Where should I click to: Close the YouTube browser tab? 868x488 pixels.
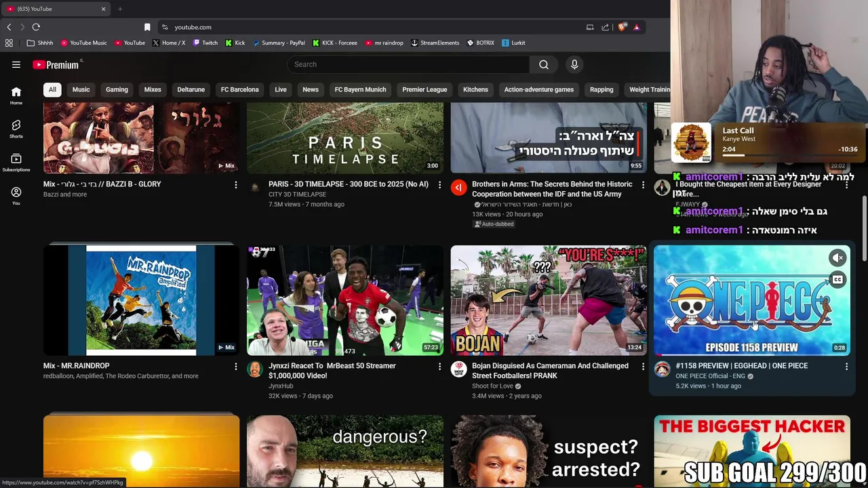coord(103,9)
